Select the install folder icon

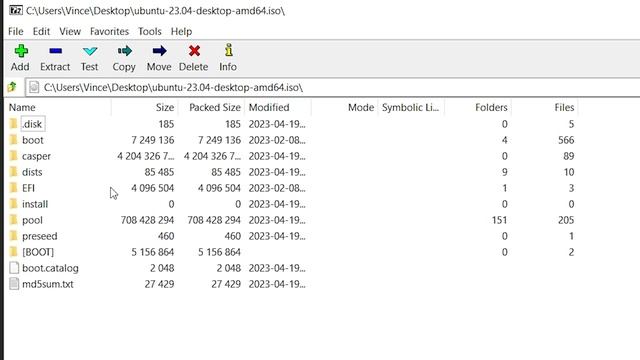pos(14,204)
